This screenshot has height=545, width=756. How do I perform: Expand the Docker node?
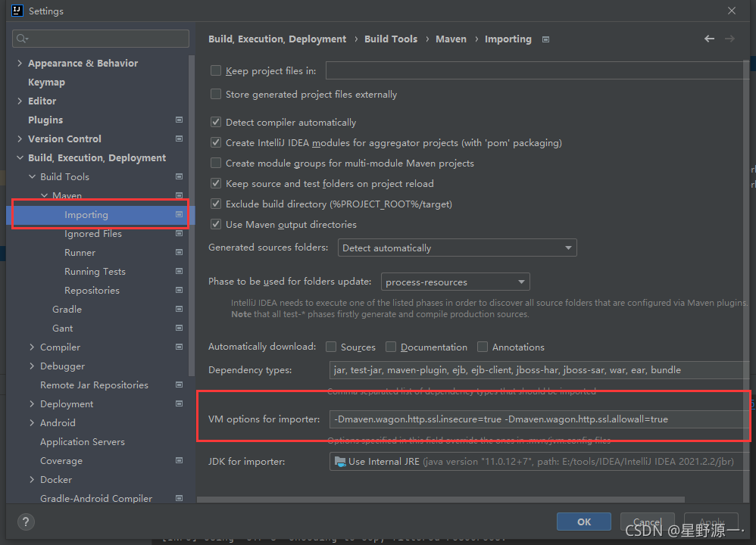tap(32, 479)
